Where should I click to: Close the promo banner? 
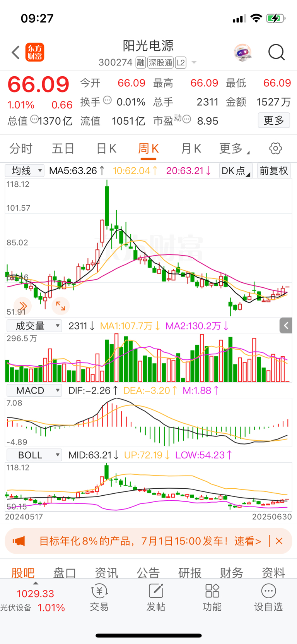(x=279, y=541)
